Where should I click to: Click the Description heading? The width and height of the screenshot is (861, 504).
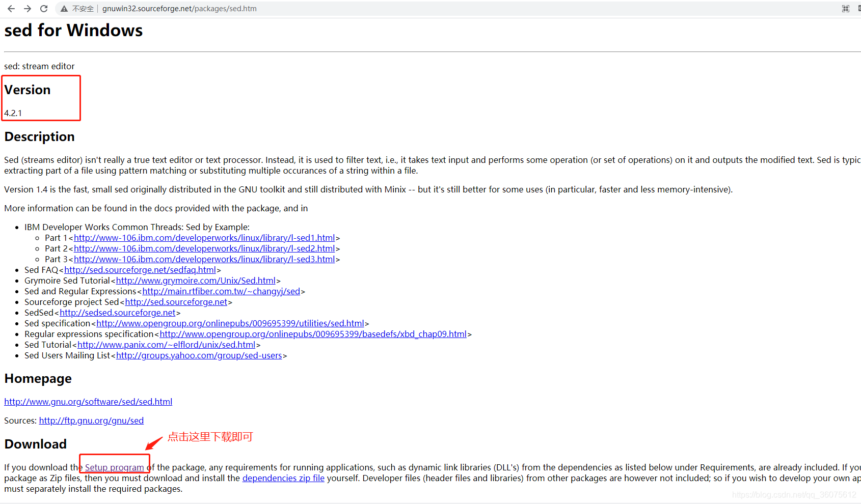click(x=39, y=136)
